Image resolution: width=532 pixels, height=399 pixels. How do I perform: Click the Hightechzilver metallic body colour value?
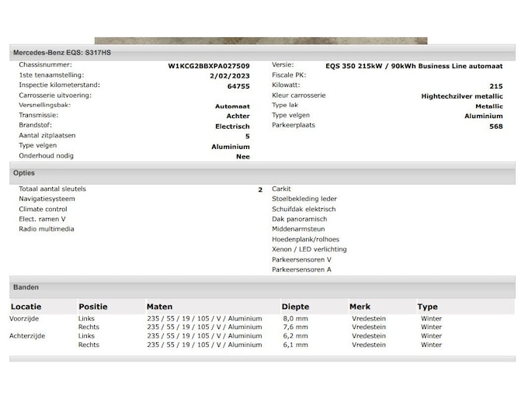(461, 96)
